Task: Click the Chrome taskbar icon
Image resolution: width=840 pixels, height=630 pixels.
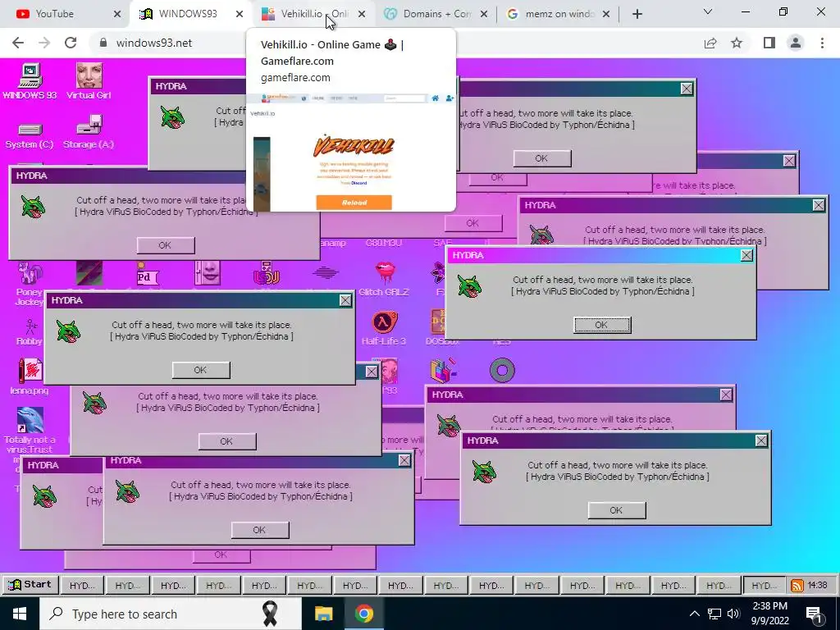Action: (363, 614)
